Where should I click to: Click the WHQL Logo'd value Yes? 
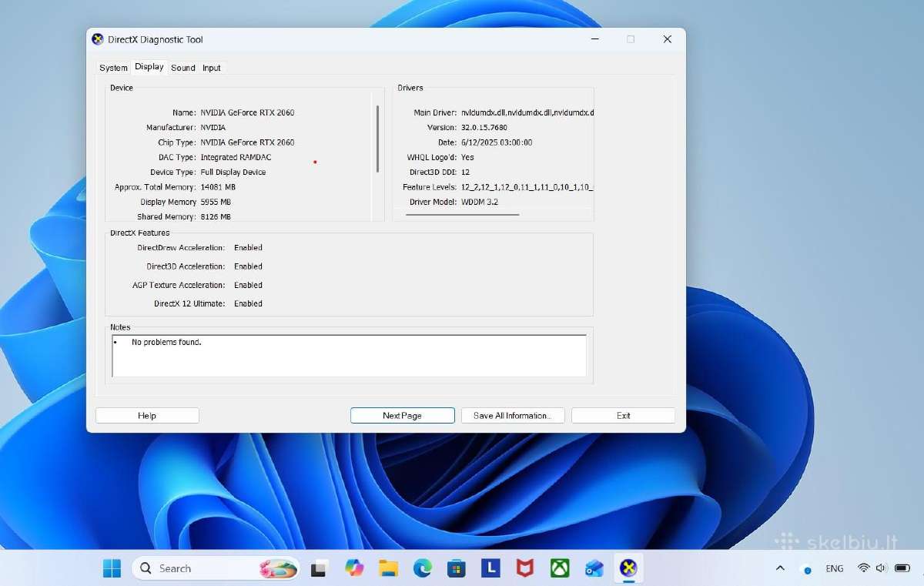pos(467,157)
